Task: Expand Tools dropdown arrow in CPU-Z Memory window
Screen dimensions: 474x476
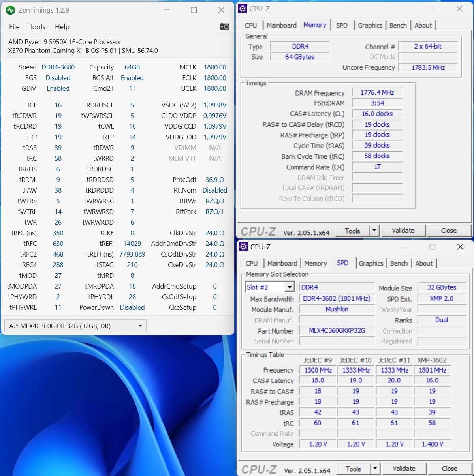Action: [x=374, y=231]
